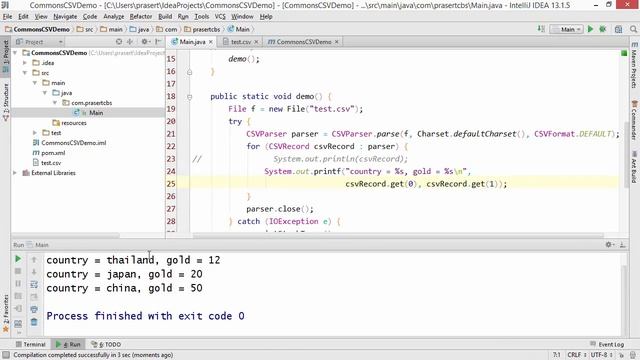Open the Terminal tool window
Viewport: 640px width, 360px height.
tap(31, 344)
